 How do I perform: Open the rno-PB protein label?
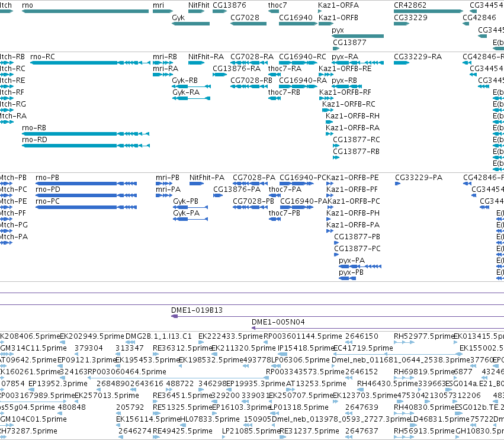47,178
